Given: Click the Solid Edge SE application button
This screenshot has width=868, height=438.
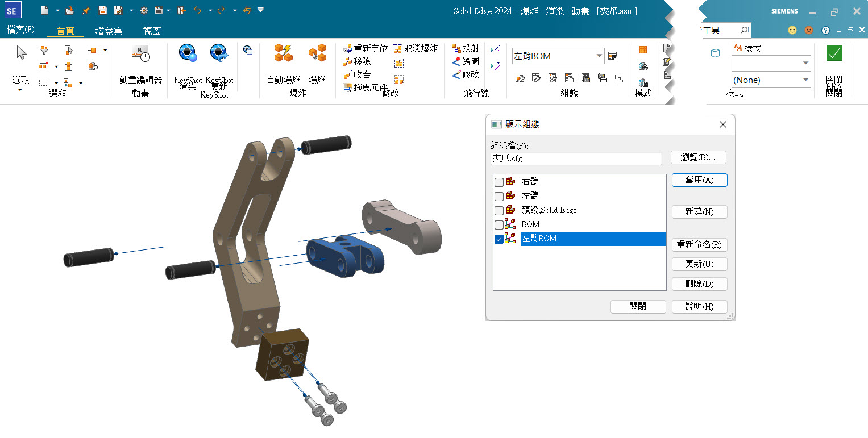Looking at the screenshot, I should [13, 11].
